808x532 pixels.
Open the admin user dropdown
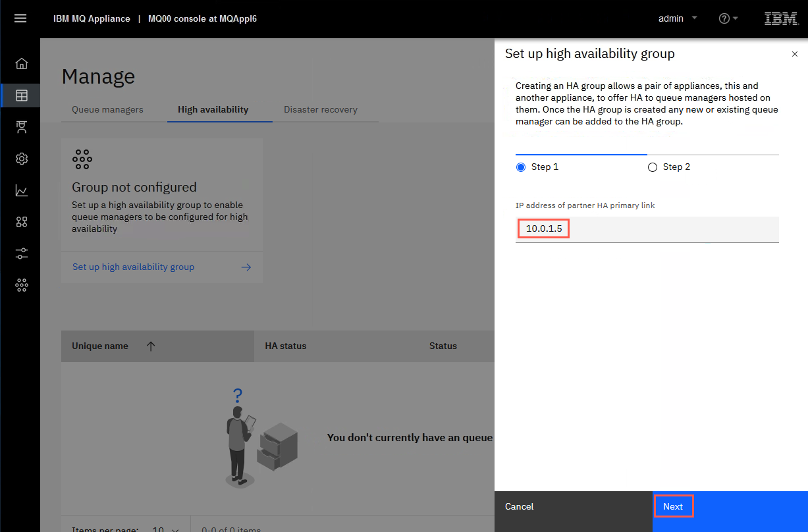(678, 18)
